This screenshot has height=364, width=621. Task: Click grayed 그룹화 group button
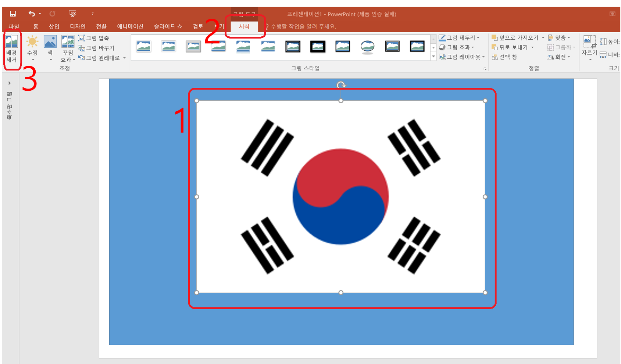point(561,47)
